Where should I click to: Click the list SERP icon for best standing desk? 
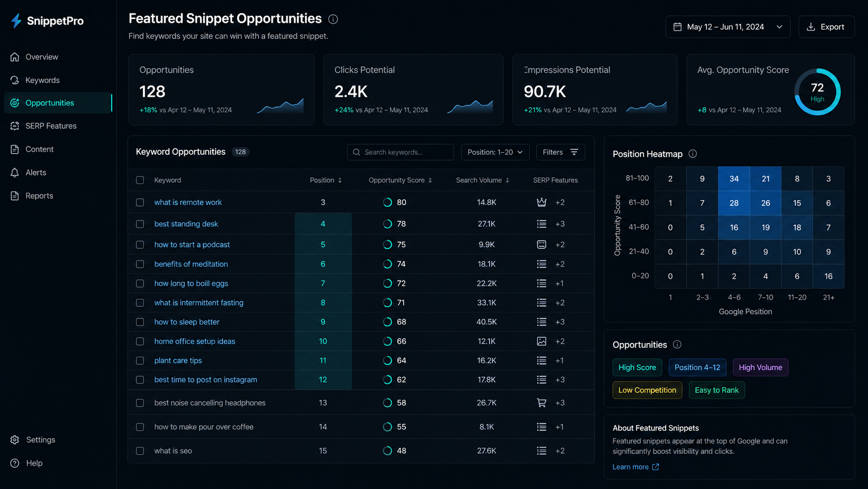(x=541, y=224)
